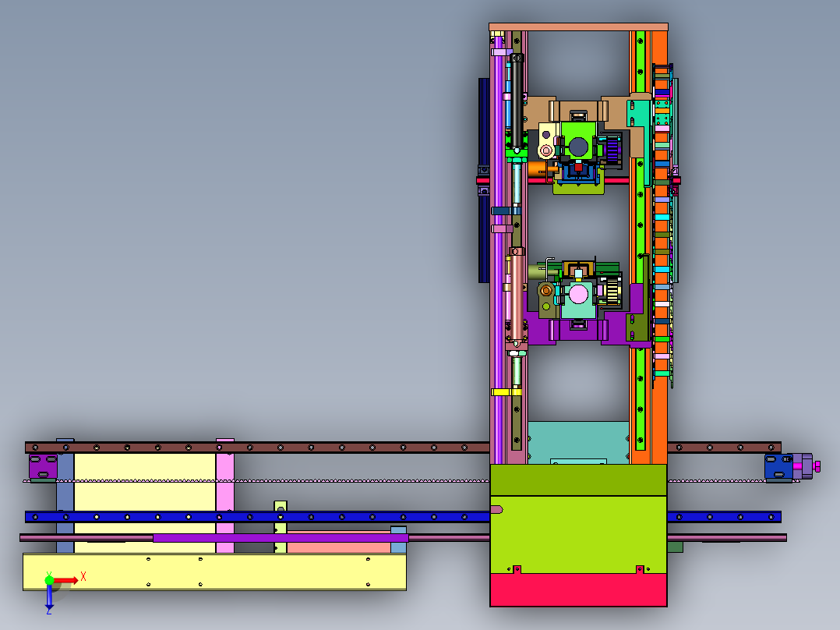
Task: Select the salmon cylinder on the tower
Action: [x=517, y=296]
